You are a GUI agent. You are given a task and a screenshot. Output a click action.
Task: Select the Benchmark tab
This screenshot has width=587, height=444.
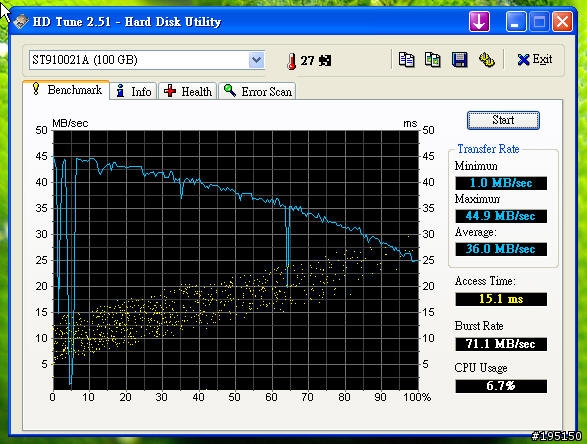[x=66, y=90]
